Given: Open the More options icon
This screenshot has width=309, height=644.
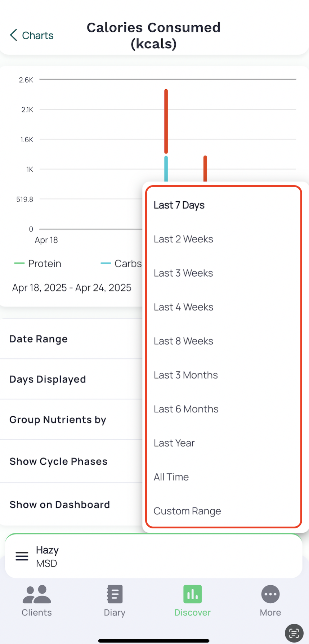Looking at the screenshot, I should click(x=270, y=594).
